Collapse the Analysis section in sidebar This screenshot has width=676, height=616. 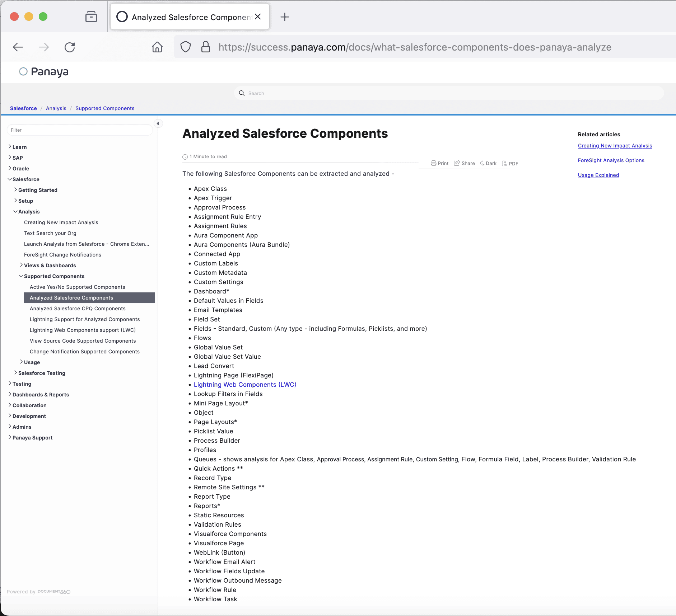click(x=15, y=211)
